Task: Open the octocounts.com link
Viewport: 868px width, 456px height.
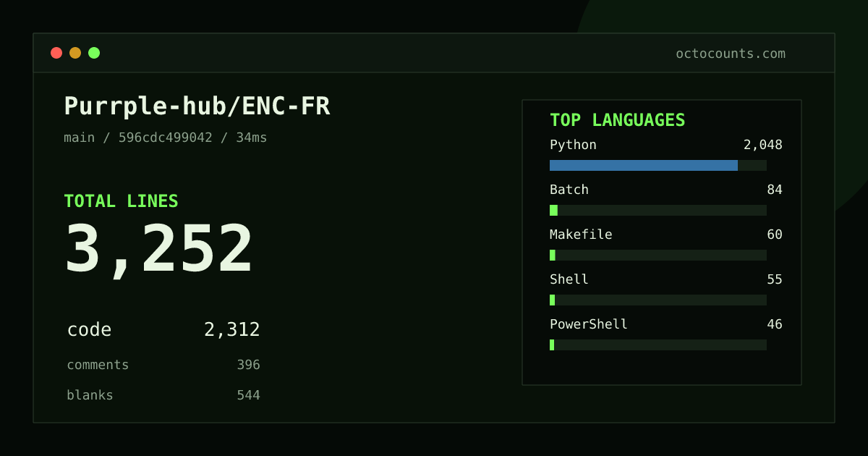Action: coord(731,54)
